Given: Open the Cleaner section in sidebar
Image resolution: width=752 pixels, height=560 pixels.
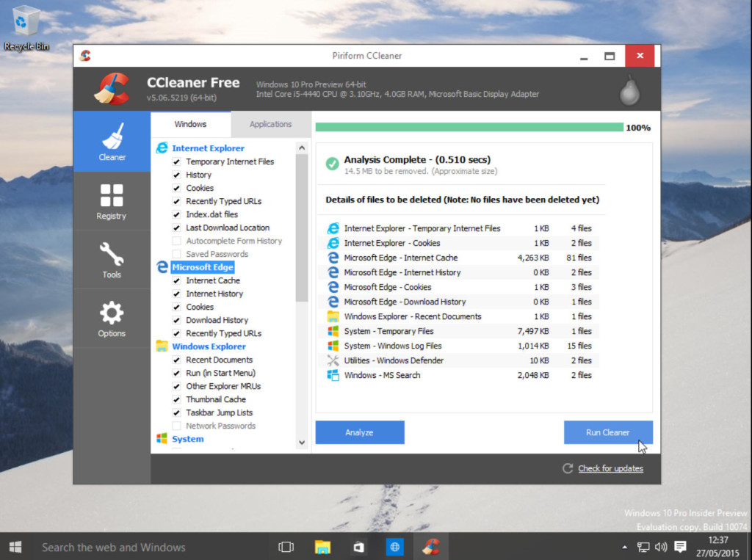Looking at the screenshot, I should point(112,142).
